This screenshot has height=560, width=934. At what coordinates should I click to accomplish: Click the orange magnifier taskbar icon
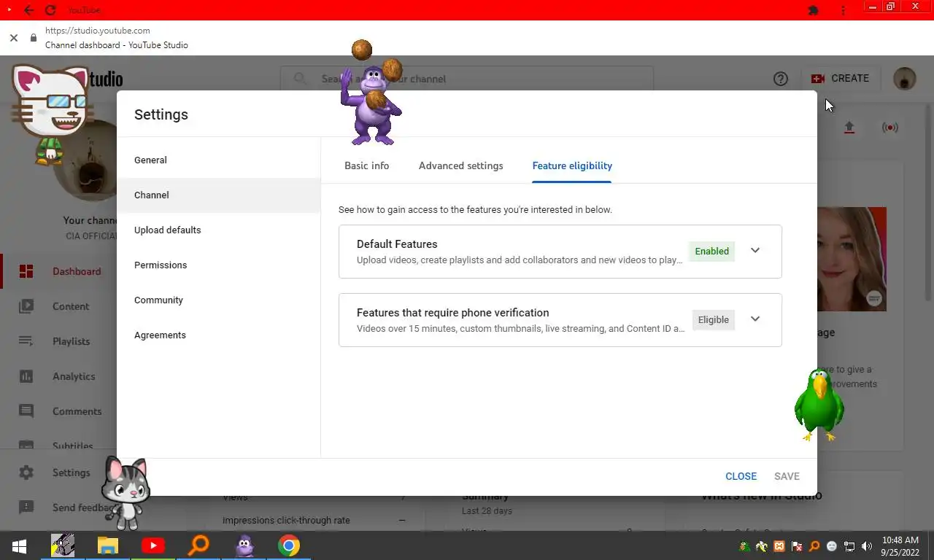198,545
